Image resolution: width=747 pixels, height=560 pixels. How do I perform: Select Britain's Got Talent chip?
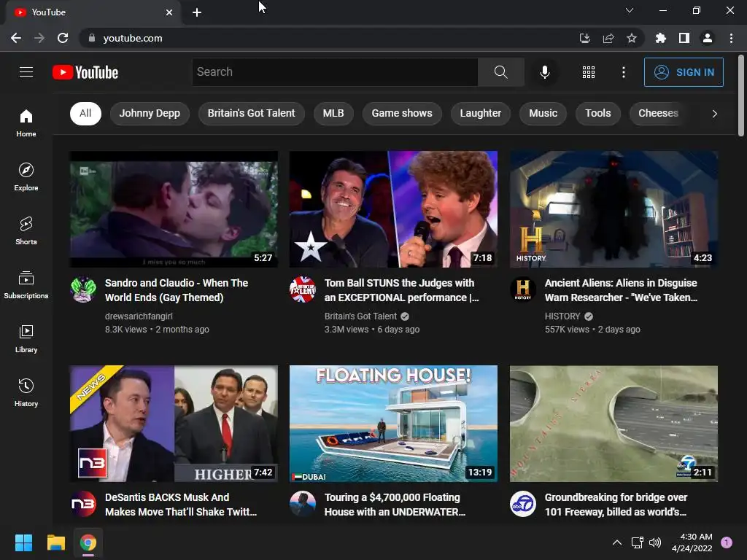coord(251,113)
